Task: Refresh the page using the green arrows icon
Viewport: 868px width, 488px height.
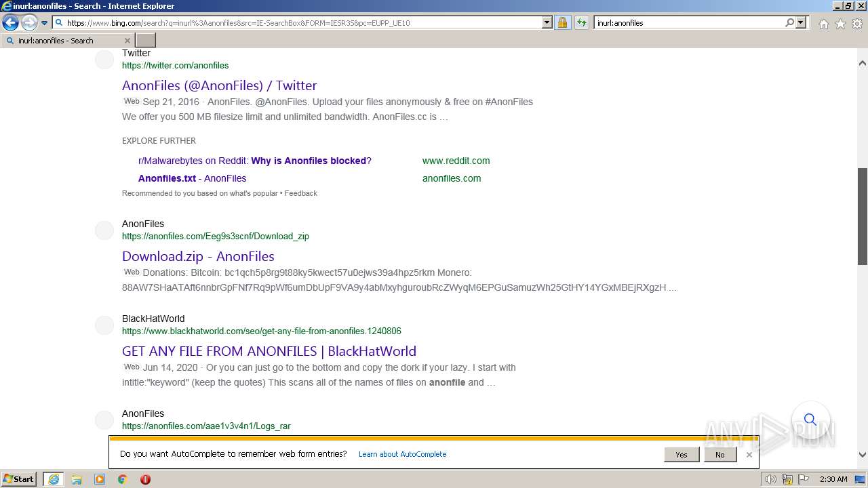Action: [582, 23]
